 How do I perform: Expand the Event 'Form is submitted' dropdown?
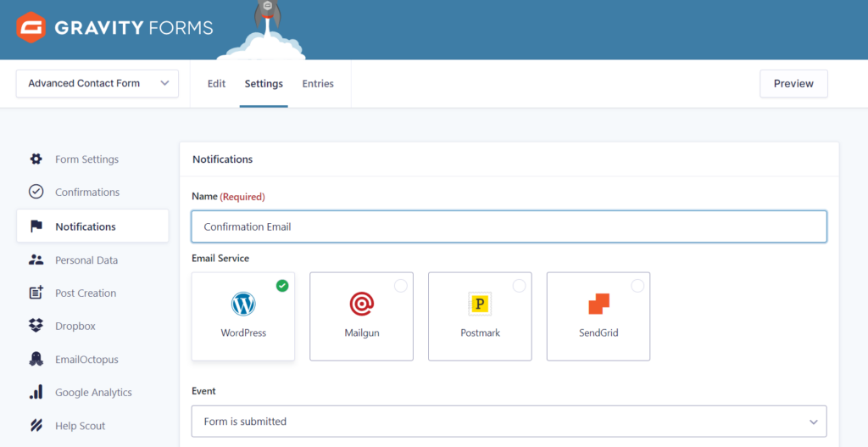(x=509, y=422)
